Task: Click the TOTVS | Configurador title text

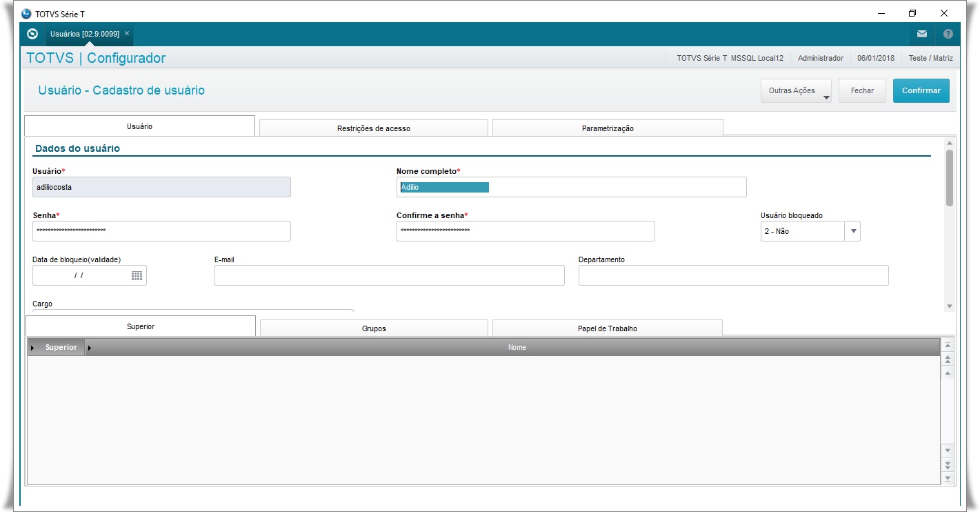Action: [x=96, y=58]
